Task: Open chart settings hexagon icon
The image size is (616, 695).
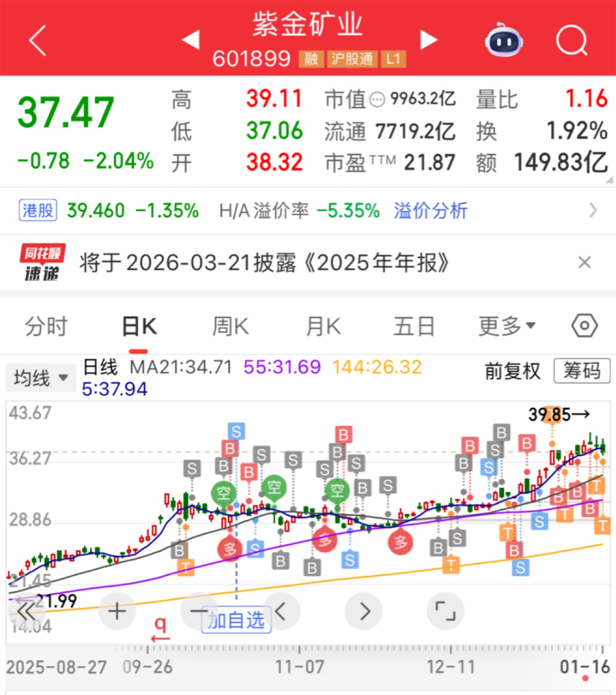Action: 584,326
